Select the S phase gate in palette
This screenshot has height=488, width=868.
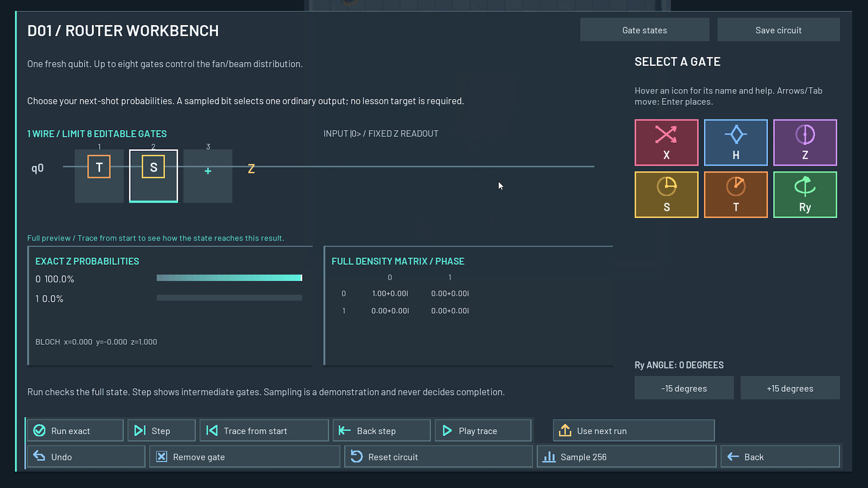[666, 195]
